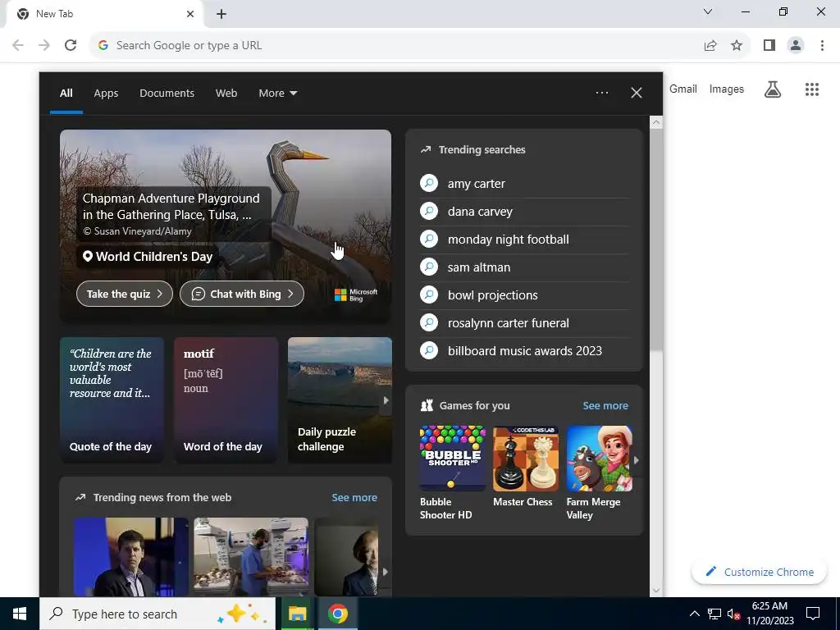Screen dimensions: 840x630
Task: Click the Take the quiz button
Action: point(125,294)
